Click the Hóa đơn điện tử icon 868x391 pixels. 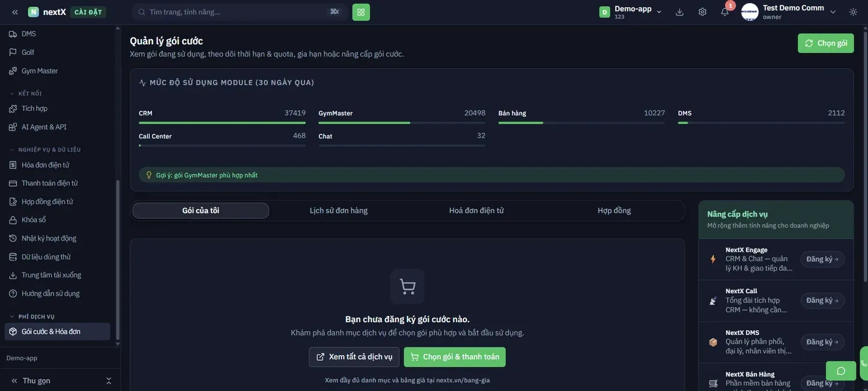click(13, 165)
